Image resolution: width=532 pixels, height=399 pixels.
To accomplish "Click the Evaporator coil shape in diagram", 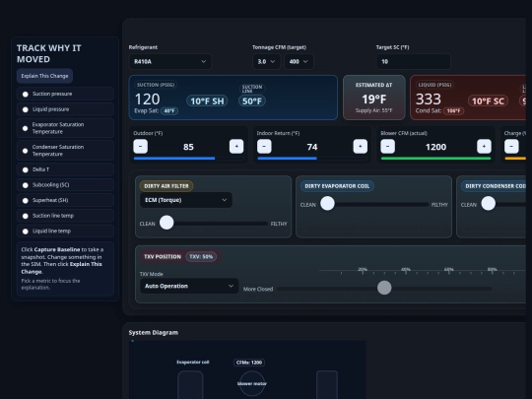I will coord(190,385).
